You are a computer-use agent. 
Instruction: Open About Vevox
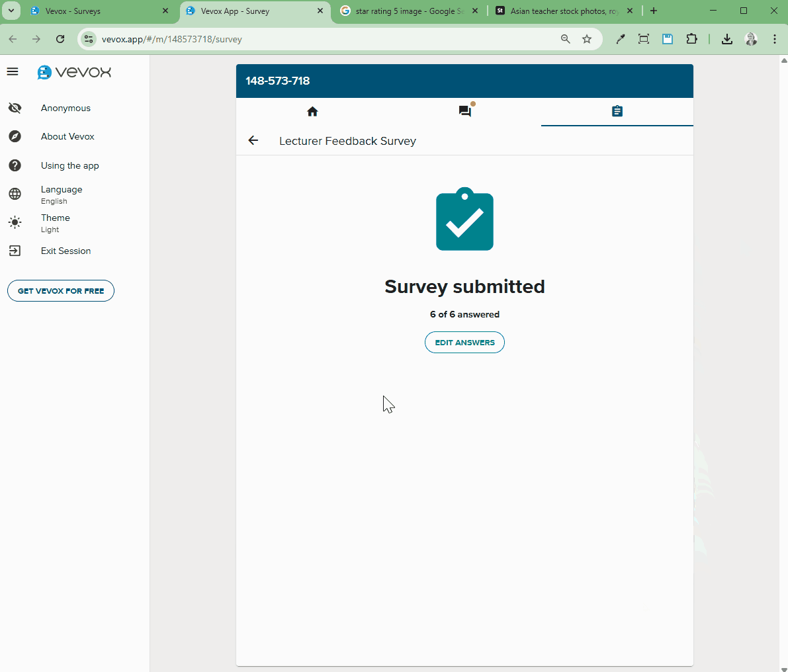coord(67,137)
